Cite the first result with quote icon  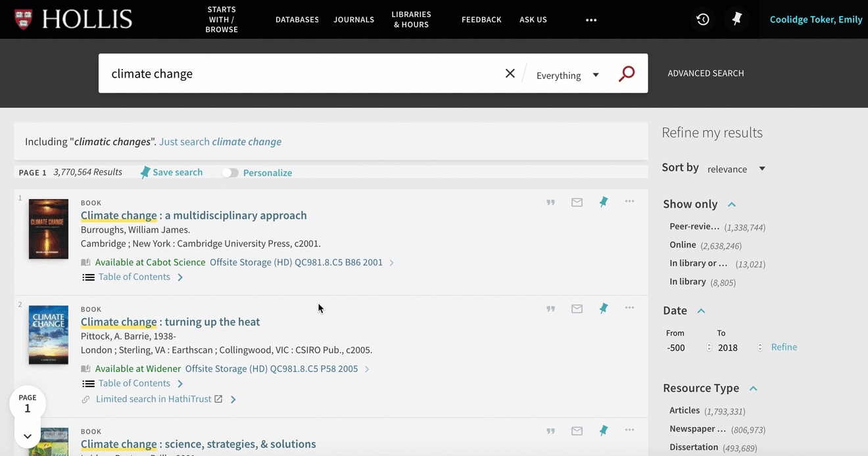[550, 202]
